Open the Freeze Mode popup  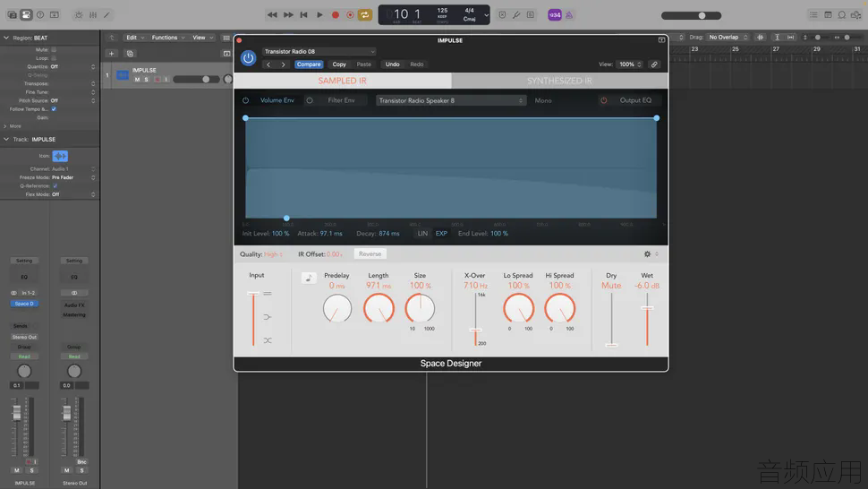coord(73,177)
